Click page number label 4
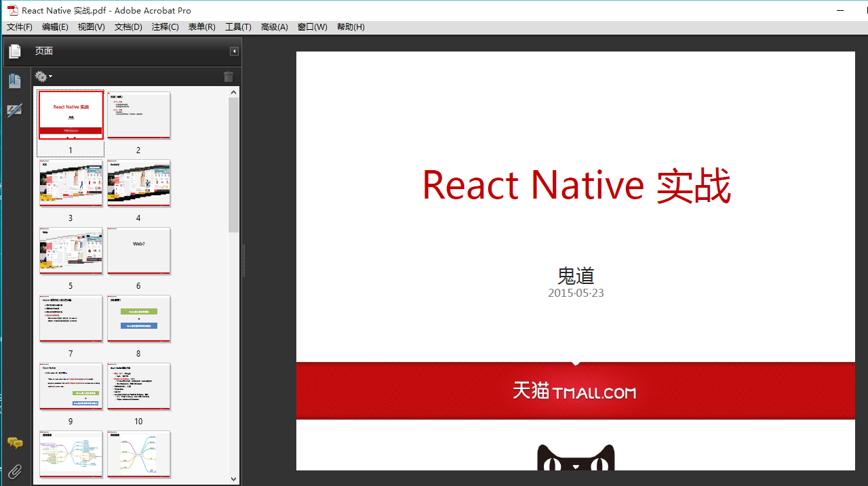 coord(138,218)
